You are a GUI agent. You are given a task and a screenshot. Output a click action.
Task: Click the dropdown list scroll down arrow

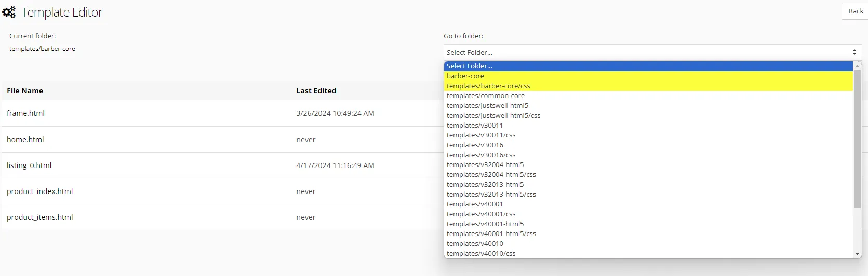coord(857,254)
